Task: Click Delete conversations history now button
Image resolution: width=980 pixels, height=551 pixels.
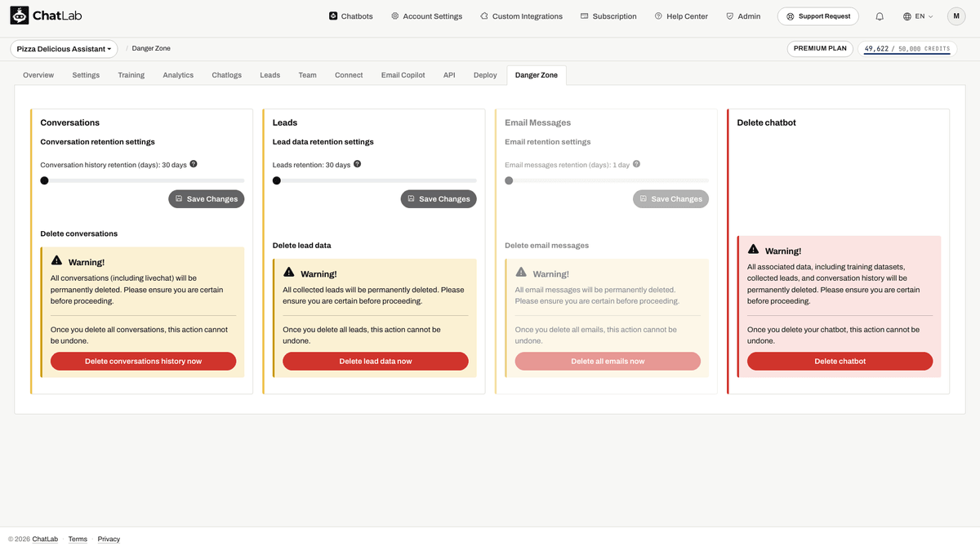Action: (144, 361)
